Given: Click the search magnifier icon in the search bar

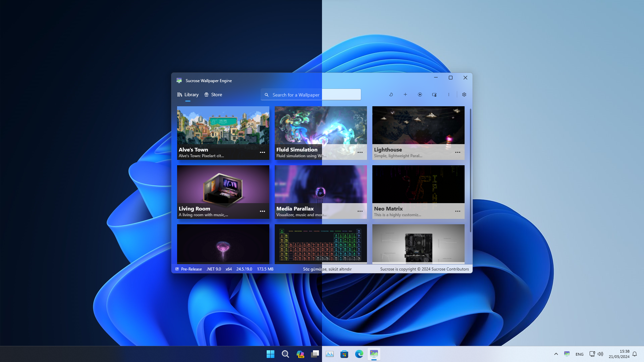Looking at the screenshot, I should click(267, 95).
